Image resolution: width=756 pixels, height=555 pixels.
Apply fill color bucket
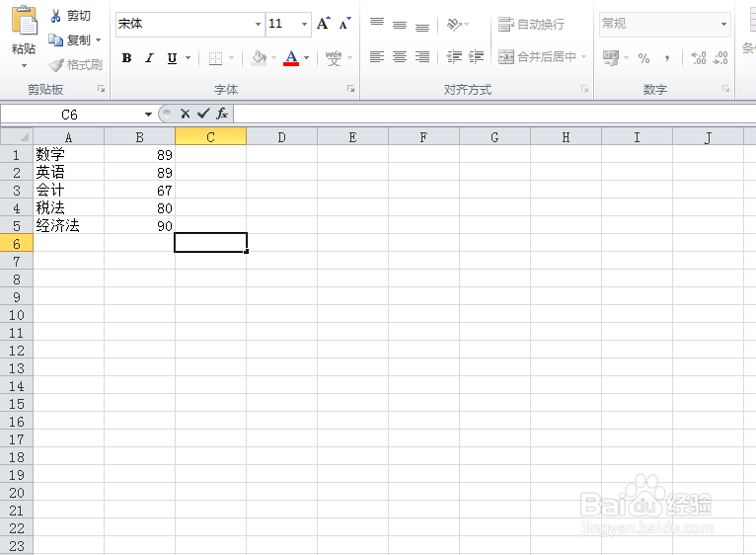coord(260,58)
